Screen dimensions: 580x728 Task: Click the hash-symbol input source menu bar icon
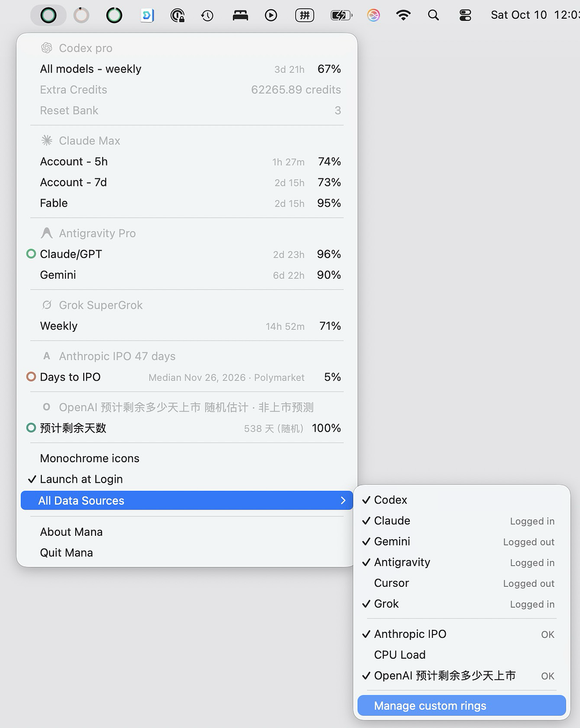(x=305, y=16)
